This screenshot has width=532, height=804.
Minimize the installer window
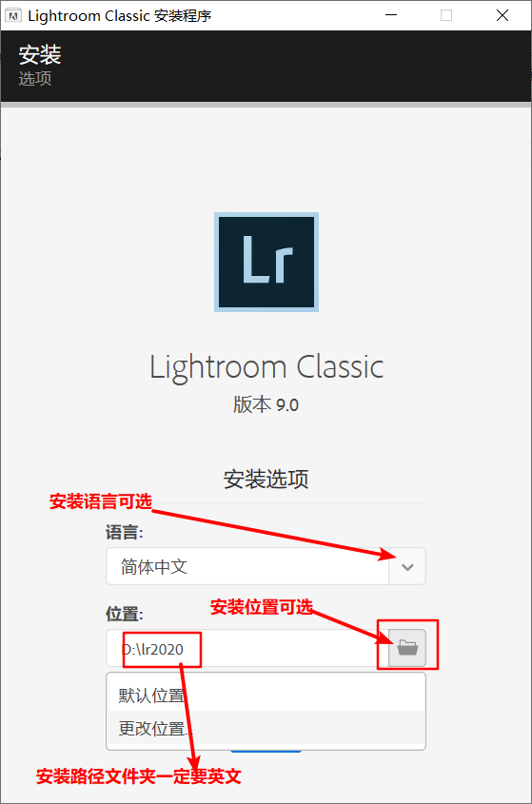click(391, 15)
